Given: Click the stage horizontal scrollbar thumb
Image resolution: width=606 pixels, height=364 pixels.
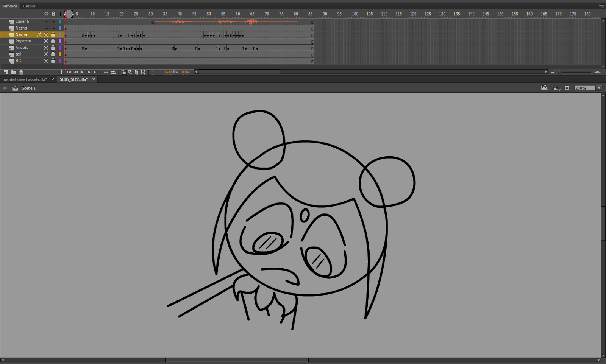Looking at the screenshot, I should (x=237, y=360).
